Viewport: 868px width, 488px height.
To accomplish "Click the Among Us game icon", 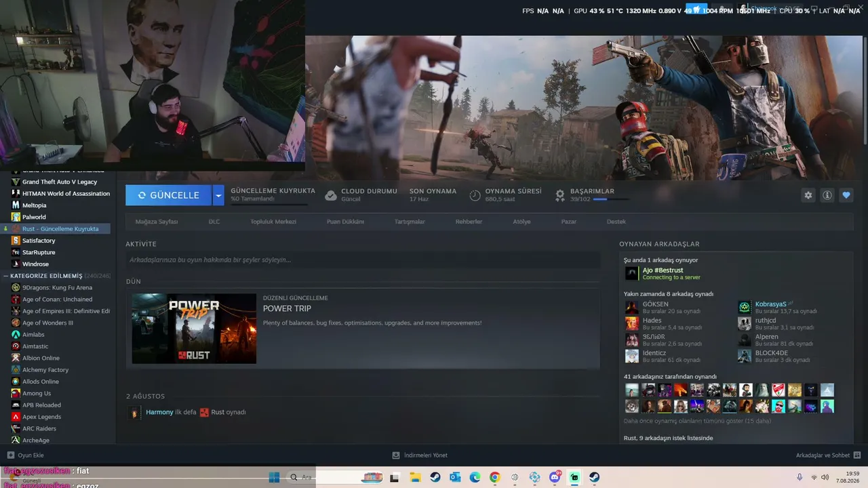I will [x=16, y=393].
